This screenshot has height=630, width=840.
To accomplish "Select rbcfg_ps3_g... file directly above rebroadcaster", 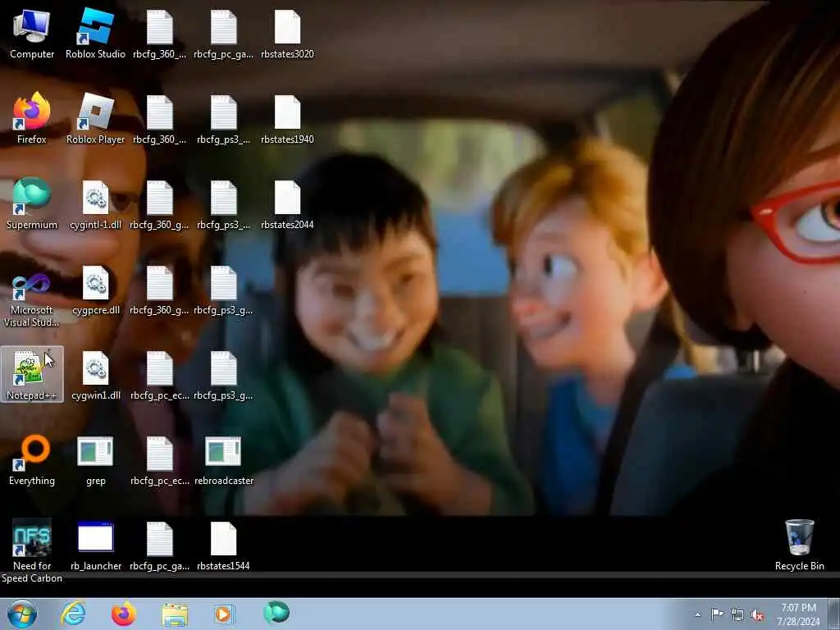I will (x=223, y=376).
